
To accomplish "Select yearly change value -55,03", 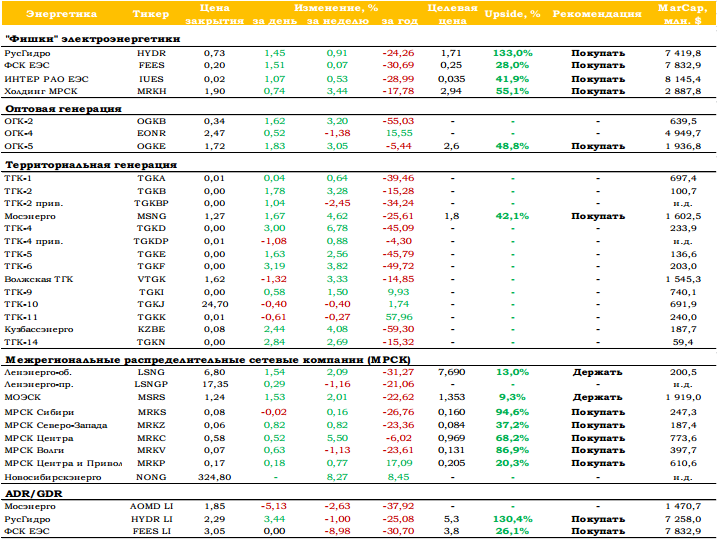I will [x=398, y=122].
